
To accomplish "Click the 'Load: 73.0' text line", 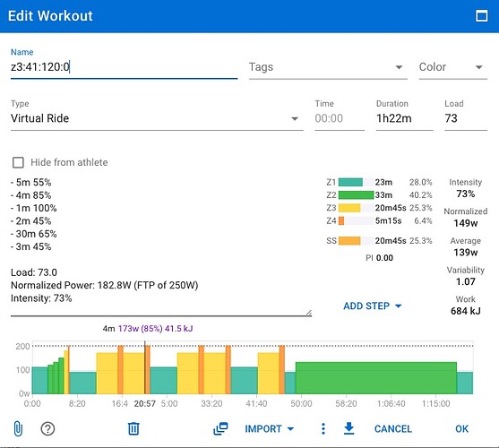I will coord(34,272).
